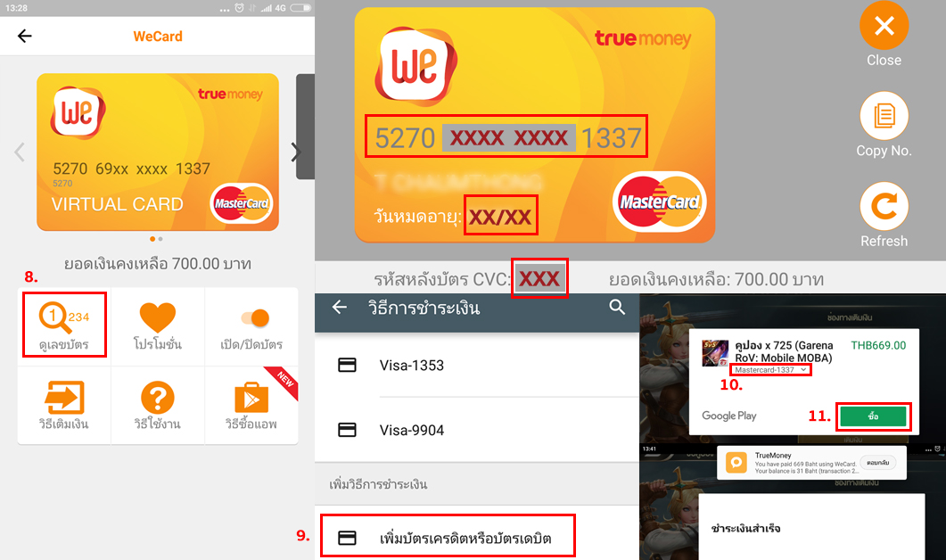
Task: Click the Refresh card icon
Action: pos(884,206)
